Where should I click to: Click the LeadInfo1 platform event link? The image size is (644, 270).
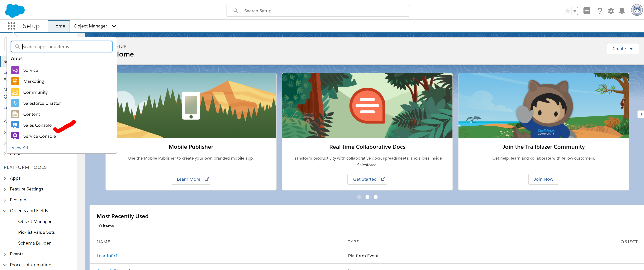(x=107, y=256)
